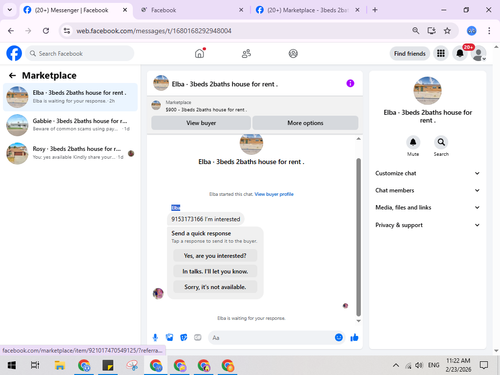Open the Windows Start menu
The image size is (500, 375).
click(x=12, y=365)
